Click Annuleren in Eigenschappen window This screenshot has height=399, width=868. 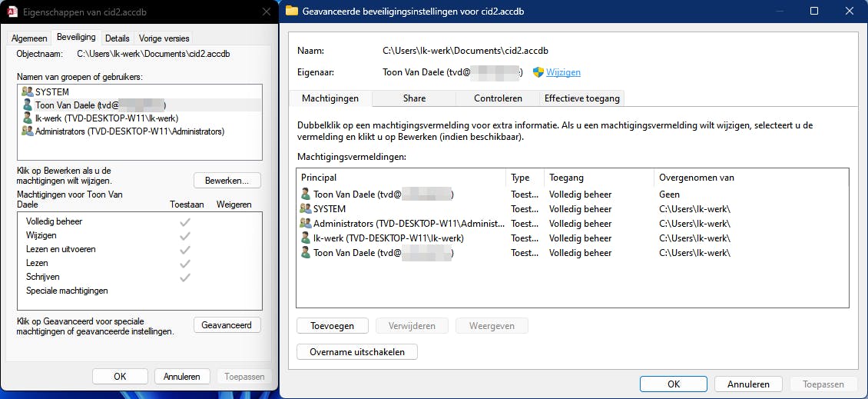[182, 376]
